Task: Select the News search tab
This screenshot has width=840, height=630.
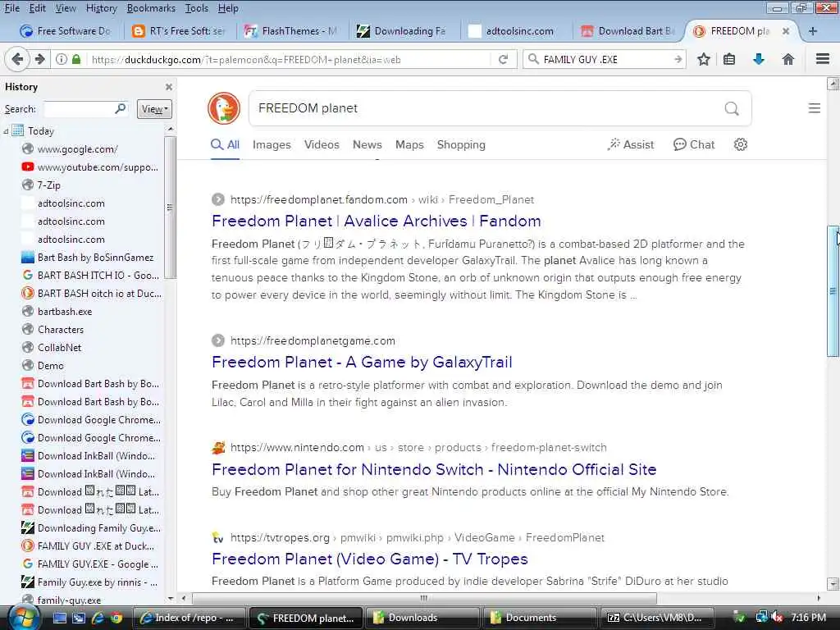Action: click(367, 144)
